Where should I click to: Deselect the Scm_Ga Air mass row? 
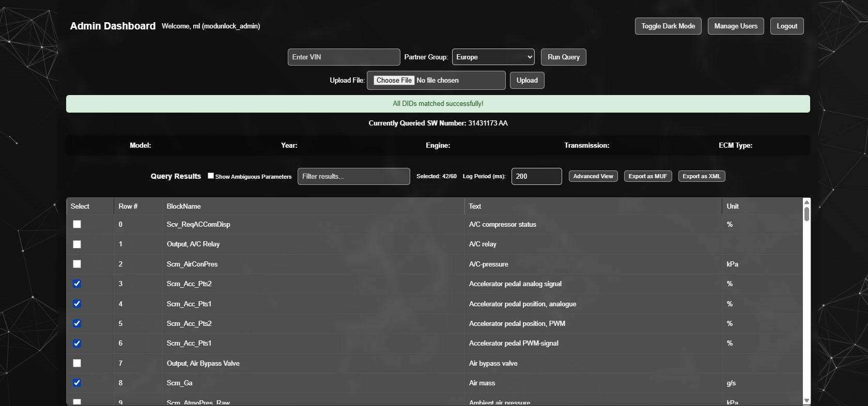coord(77,383)
